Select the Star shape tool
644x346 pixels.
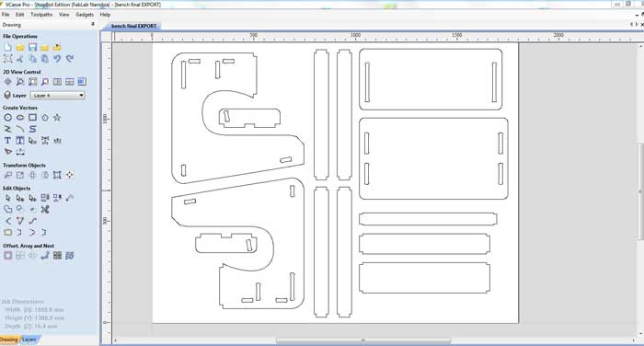[57, 118]
